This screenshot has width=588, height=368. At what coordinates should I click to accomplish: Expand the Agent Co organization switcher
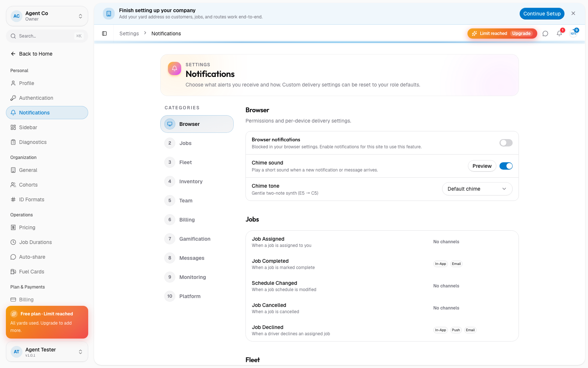(47, 16)
